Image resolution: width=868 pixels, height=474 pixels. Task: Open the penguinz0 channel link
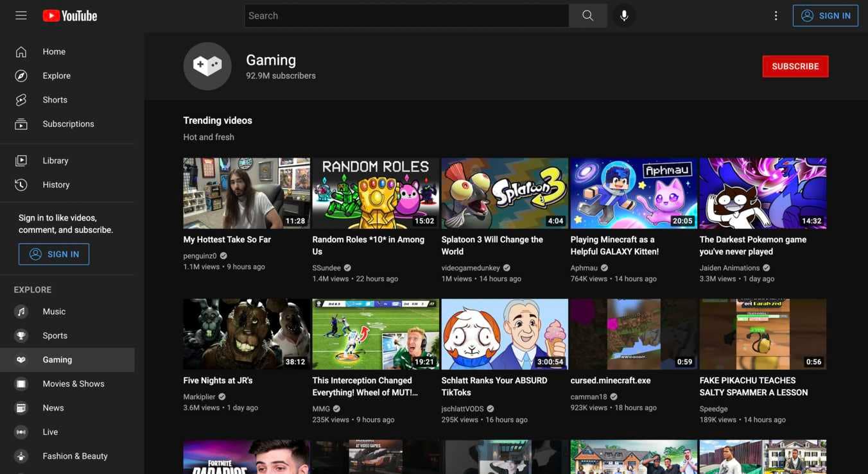(200, 255)
